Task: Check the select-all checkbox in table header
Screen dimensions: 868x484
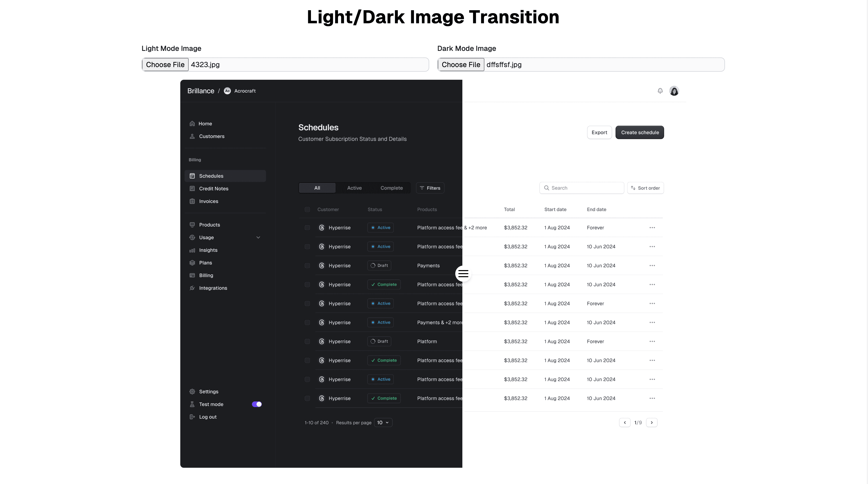Action: point(307,210)
